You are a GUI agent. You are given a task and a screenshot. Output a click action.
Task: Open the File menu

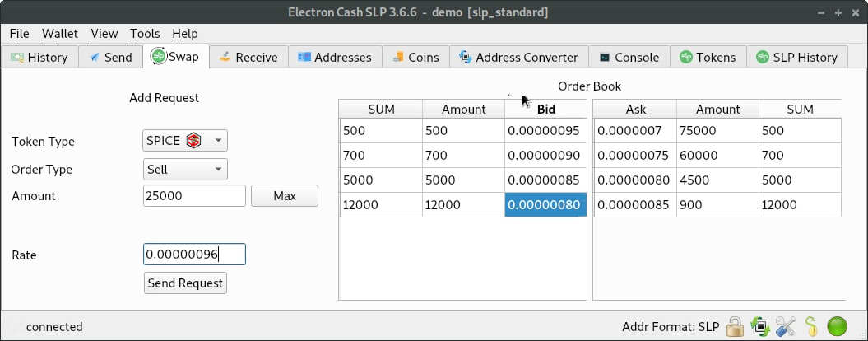pyautogui.click(x=20, y=34)
